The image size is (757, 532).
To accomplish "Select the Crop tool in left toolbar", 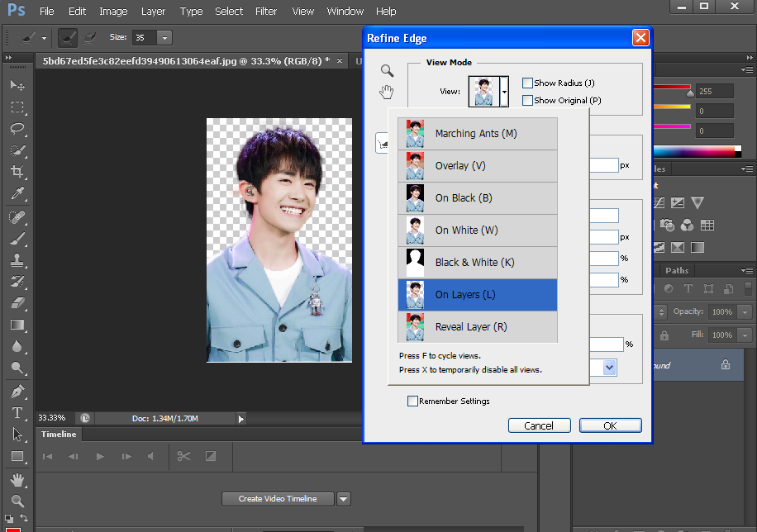I will (17, 172).
